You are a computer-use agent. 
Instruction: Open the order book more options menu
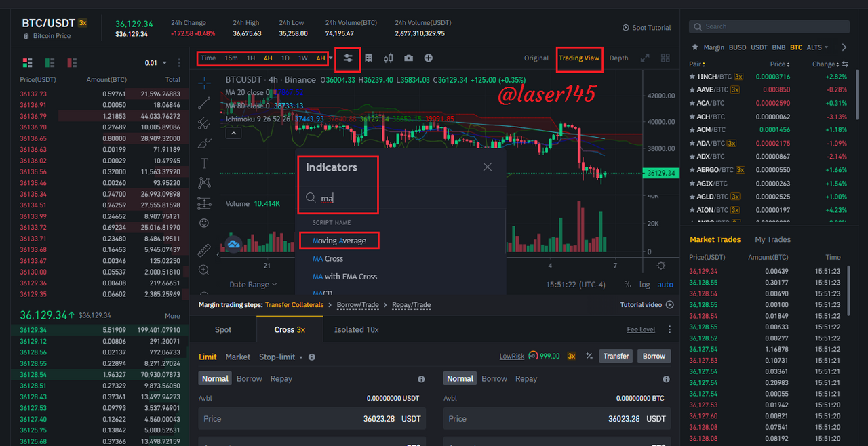(179, 63)
